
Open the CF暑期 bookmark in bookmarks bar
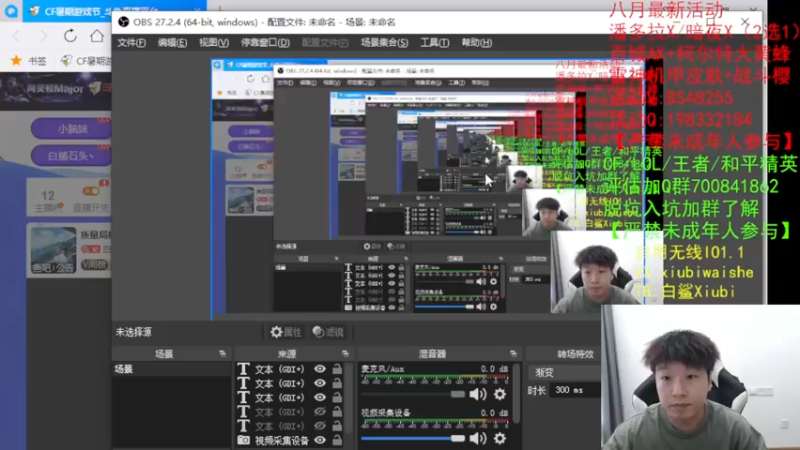pos(86,61)
